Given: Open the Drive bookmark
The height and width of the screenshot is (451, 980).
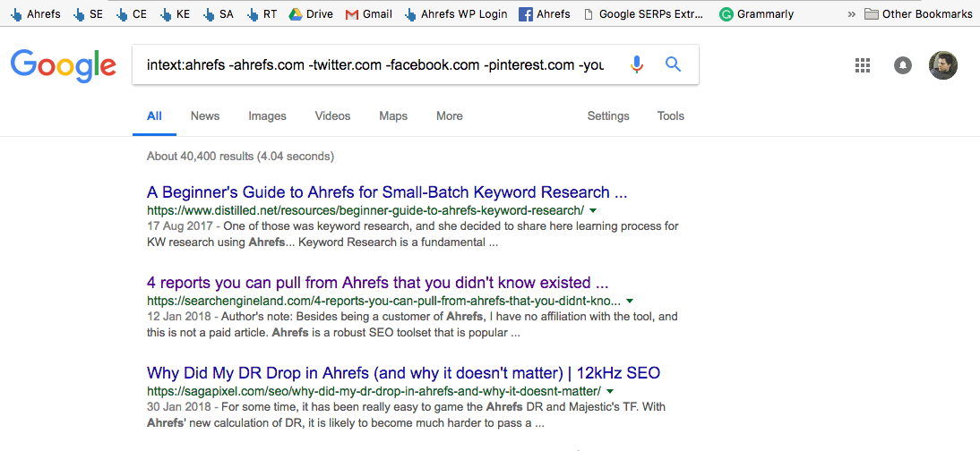Looking at the screenshot, I should coord(311,14).
